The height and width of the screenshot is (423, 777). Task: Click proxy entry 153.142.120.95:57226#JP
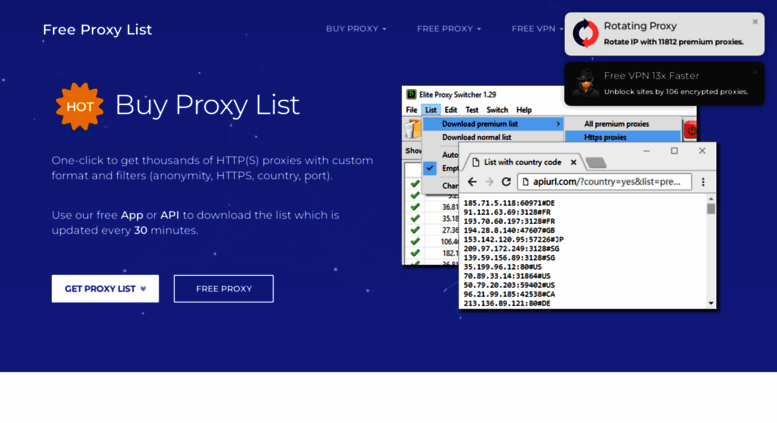point(513,239)
